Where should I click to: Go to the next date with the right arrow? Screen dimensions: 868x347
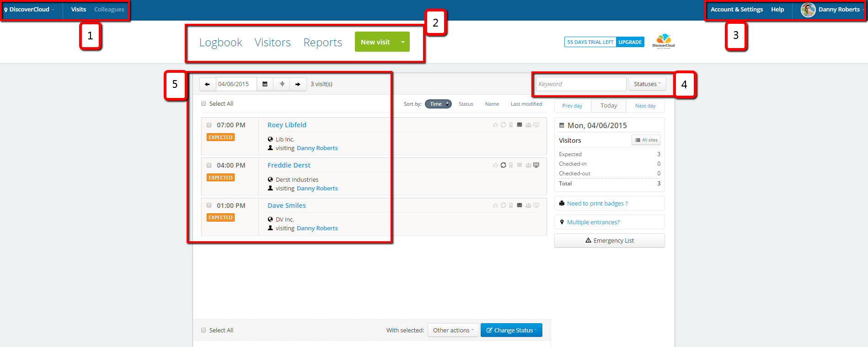[298, 84]
